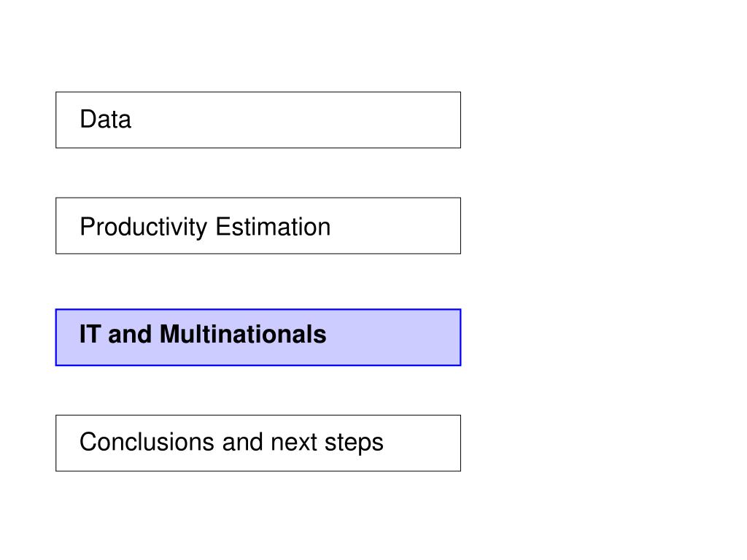Click the word "Data"

(105, 119)
